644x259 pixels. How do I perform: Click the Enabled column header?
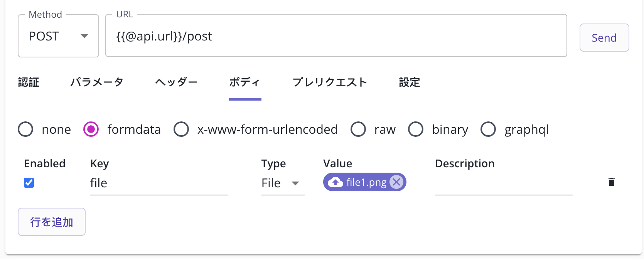(45, 163)
